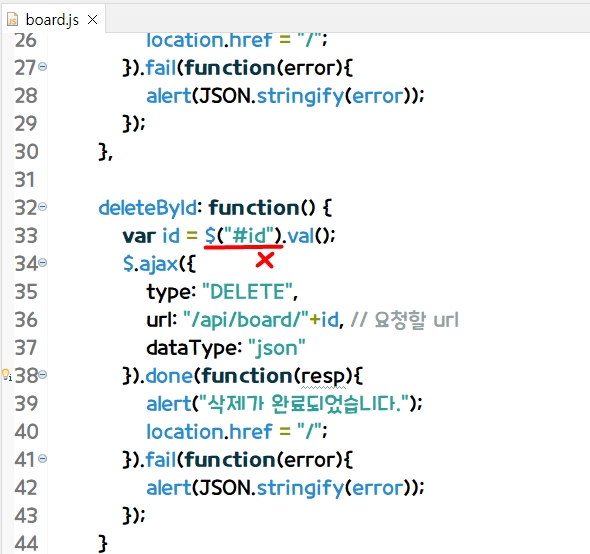Click the "DELETE" string on line 35
Image resolution: width=590 pixels, height=554 pixels.
pyautogui.click(x=247, y=292)
